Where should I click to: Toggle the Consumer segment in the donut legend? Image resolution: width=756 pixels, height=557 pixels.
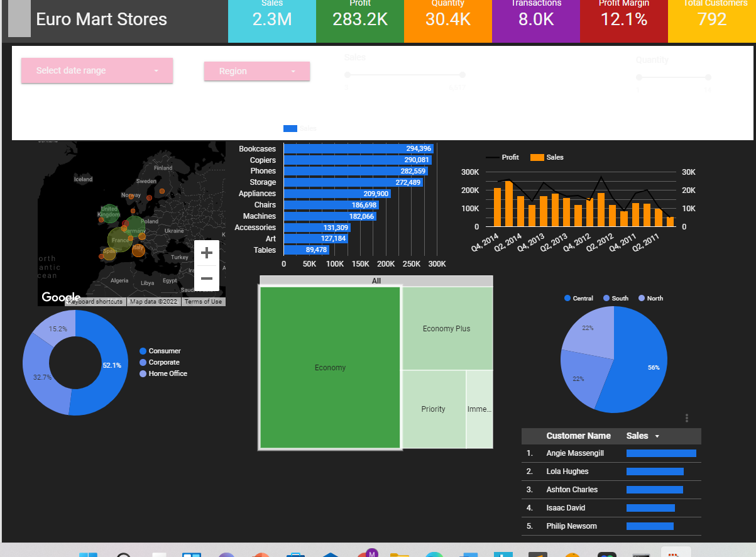pos(166,351)
